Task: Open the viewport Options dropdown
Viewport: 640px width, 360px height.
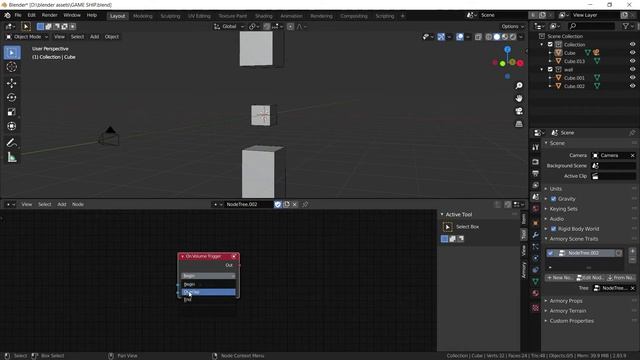Action: coord(512,27)
